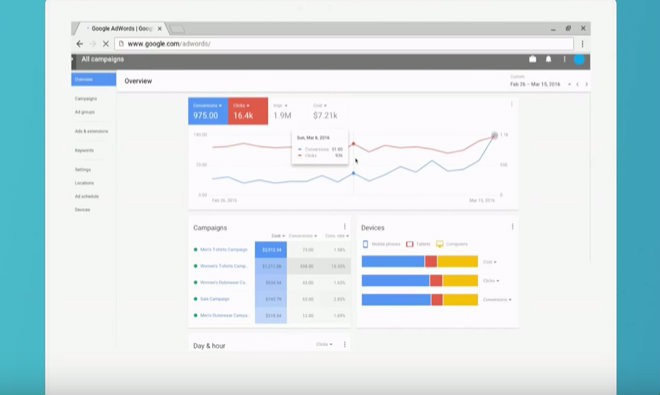Open the Women's T-shirts Campaign link

point(224,266)
